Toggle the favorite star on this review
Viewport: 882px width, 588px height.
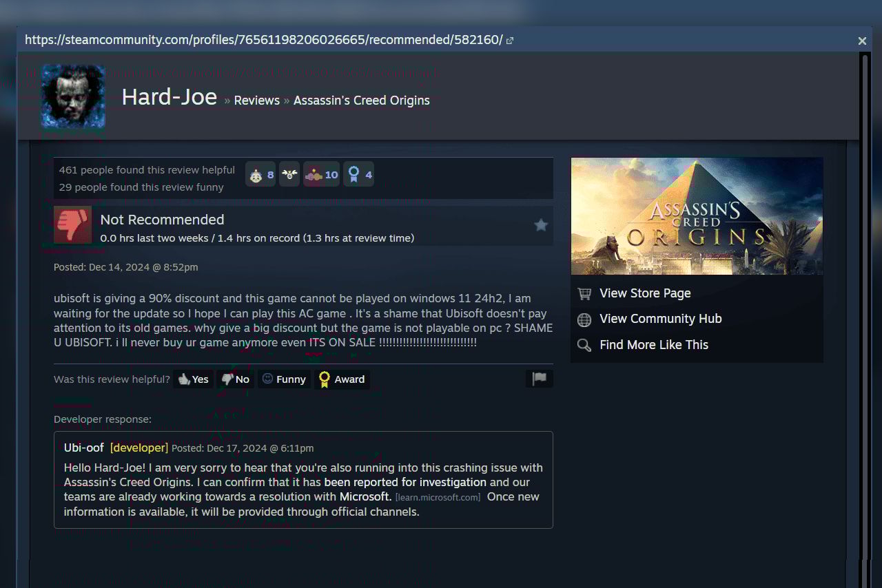pyautogui.click(x=541, y=225)
